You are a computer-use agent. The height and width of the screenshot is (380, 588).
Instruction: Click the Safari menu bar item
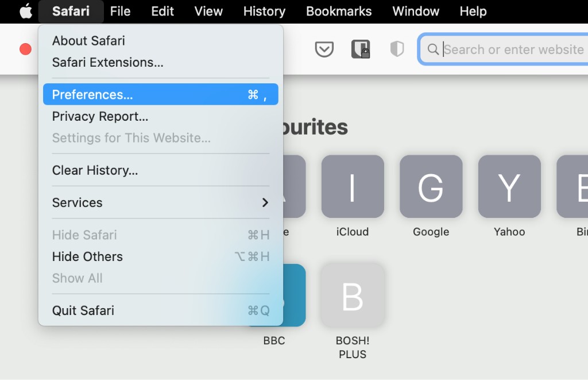[71, 11]
